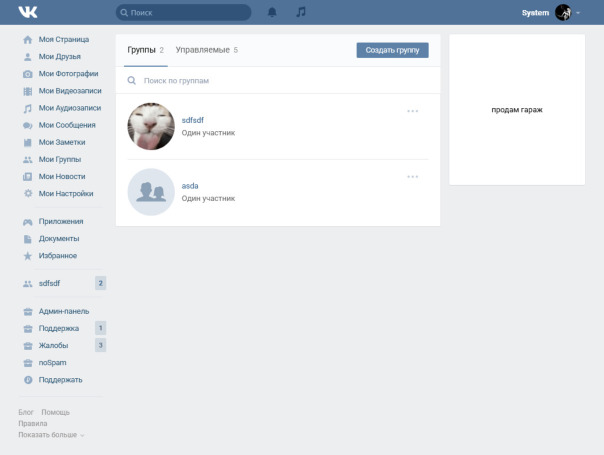This screenshot has height=455, width=604.
Task: Focus the header Поиск search field
Action: [183, 12]
